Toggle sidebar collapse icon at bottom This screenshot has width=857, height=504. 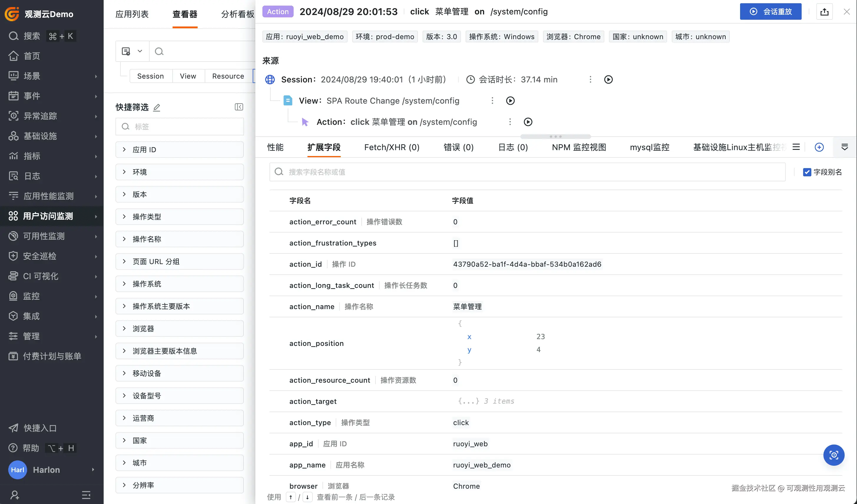pos(86,495)
